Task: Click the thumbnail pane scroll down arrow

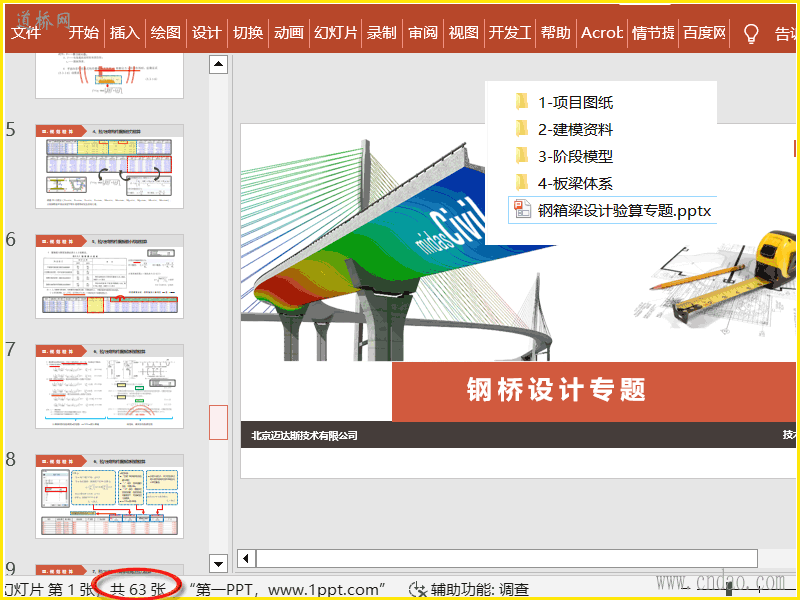Action: click(218, 564)
